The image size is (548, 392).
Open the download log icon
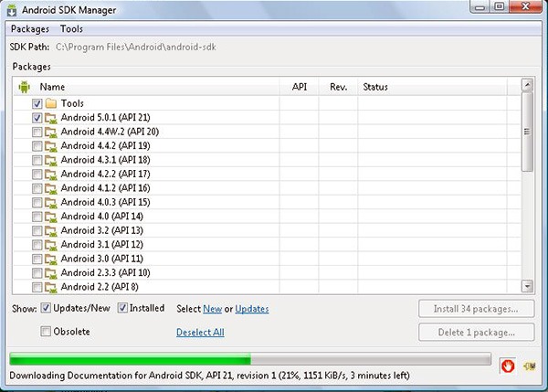(529, 366)
